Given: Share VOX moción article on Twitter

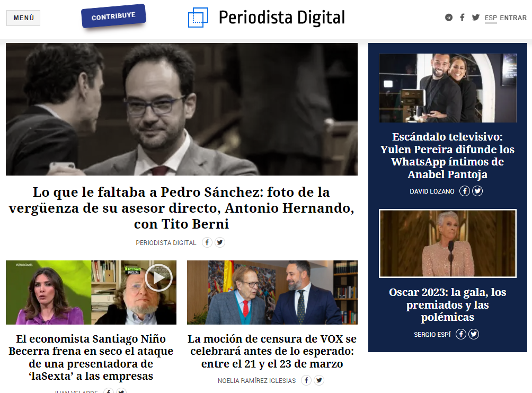Looking at the screenshot, I should coord(319,380).
